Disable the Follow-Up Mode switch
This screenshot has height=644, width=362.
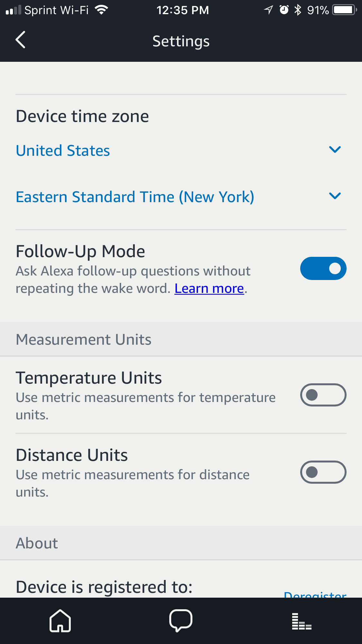click(x=323, y=268)
